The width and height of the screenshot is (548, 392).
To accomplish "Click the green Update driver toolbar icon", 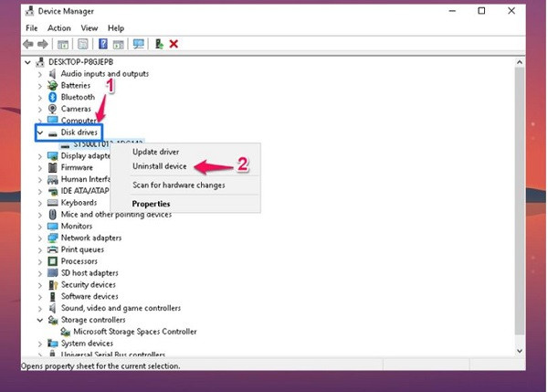I will click(159, 44).
